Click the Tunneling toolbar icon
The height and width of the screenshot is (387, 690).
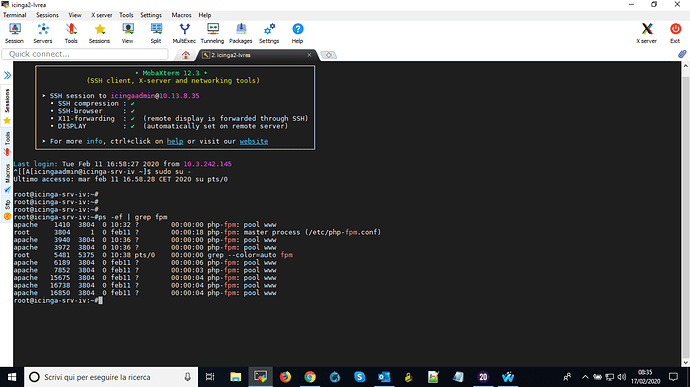point(213,33)
